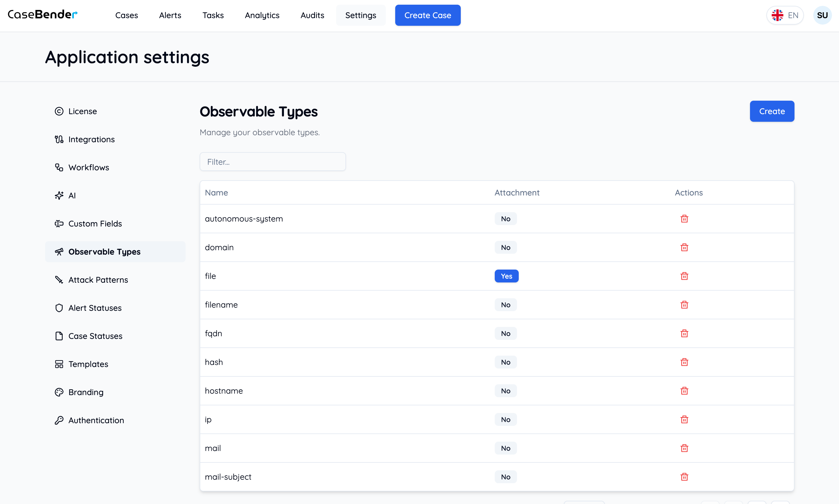839x504 pixels.
Task: Delete the domain observable type
Action: click(x=684, y=247)
